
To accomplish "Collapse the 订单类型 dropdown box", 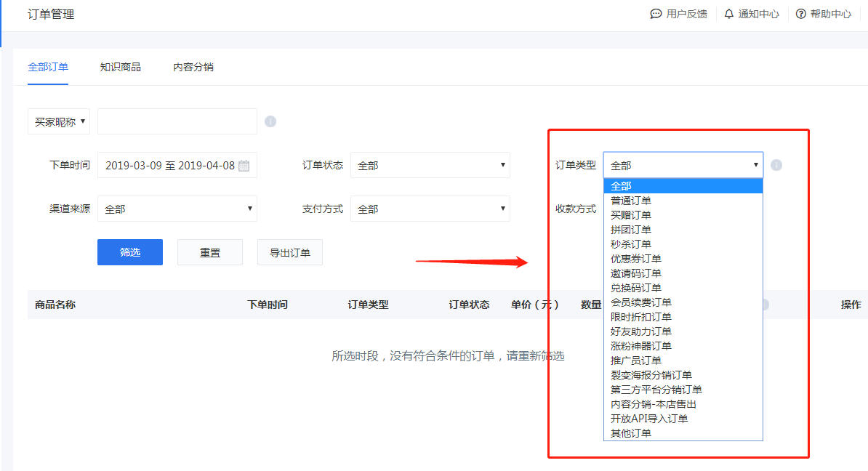I will pyautogui.click(x=683, y=165).
